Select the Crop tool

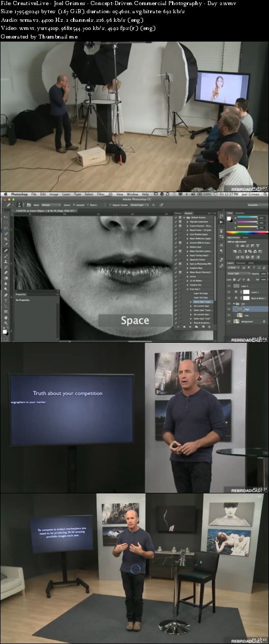5,239
